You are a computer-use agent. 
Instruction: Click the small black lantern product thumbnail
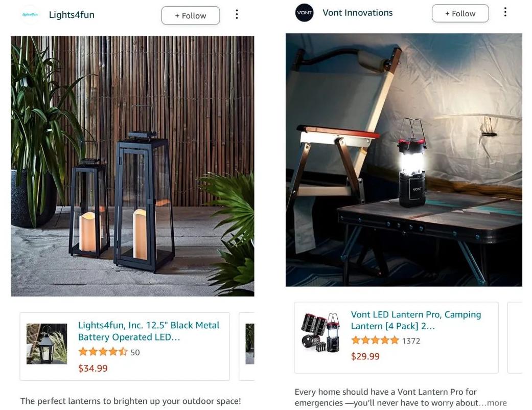coord(47,344)
